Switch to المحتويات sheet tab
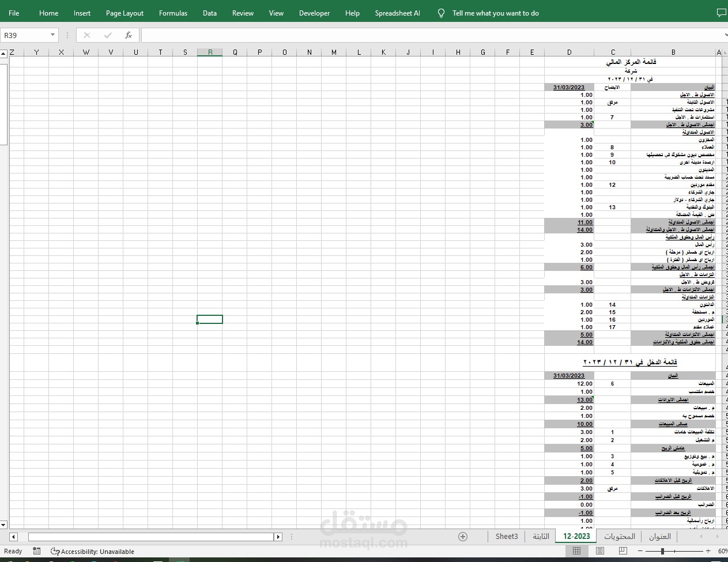Viewport: 728px width, 562px height. tap(619, 536)
